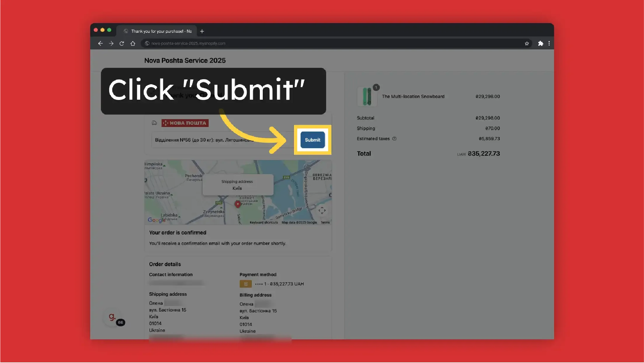Click the Google logo on the map

coord(156,220)
